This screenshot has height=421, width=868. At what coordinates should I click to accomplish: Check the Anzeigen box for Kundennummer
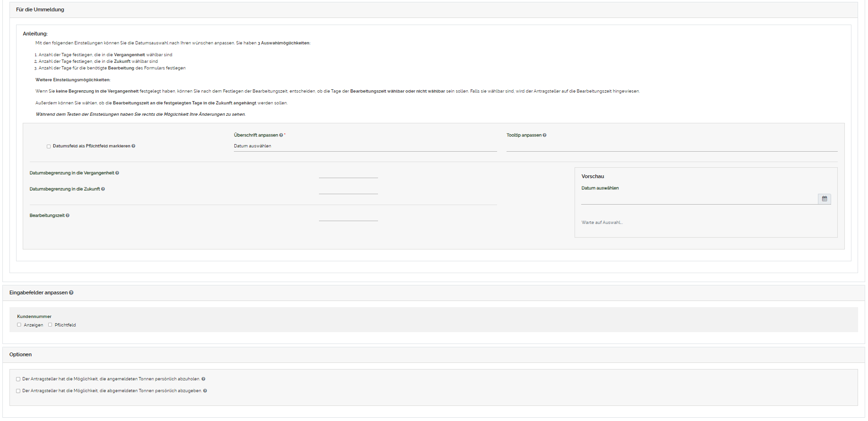(19, 325)
